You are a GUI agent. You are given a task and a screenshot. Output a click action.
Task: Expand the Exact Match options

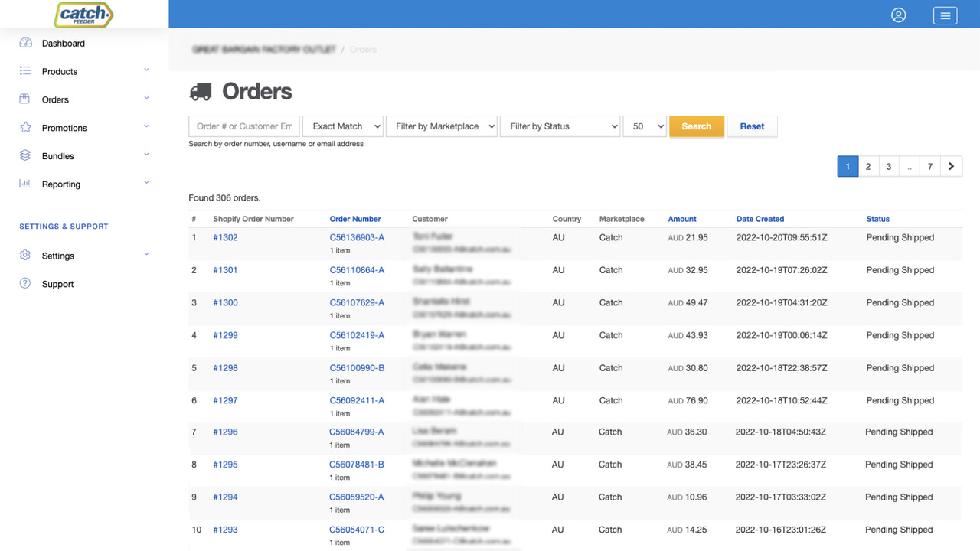point(342,126)
